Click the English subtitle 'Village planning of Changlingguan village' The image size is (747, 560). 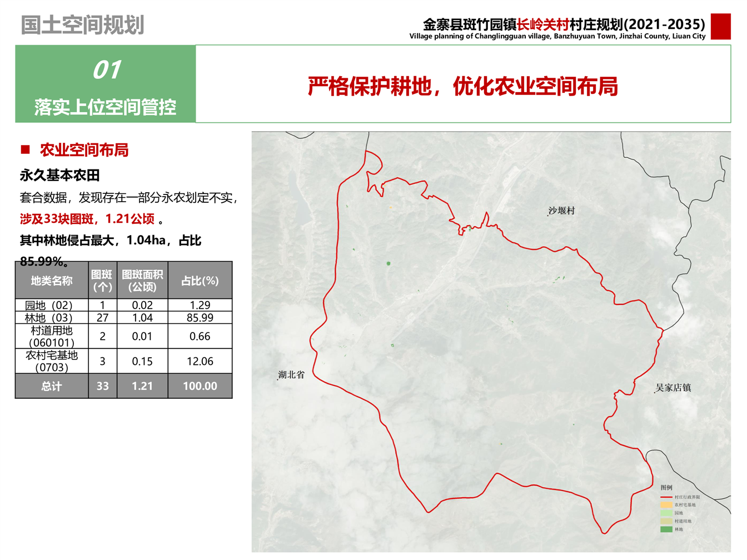coord(481,36)
